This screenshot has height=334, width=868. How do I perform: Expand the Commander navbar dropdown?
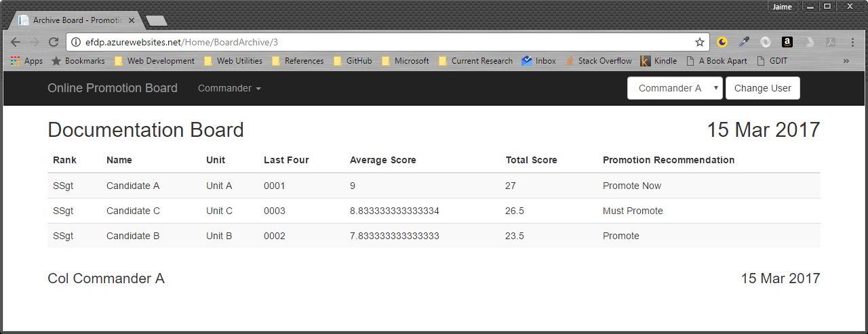pos(229,88)
